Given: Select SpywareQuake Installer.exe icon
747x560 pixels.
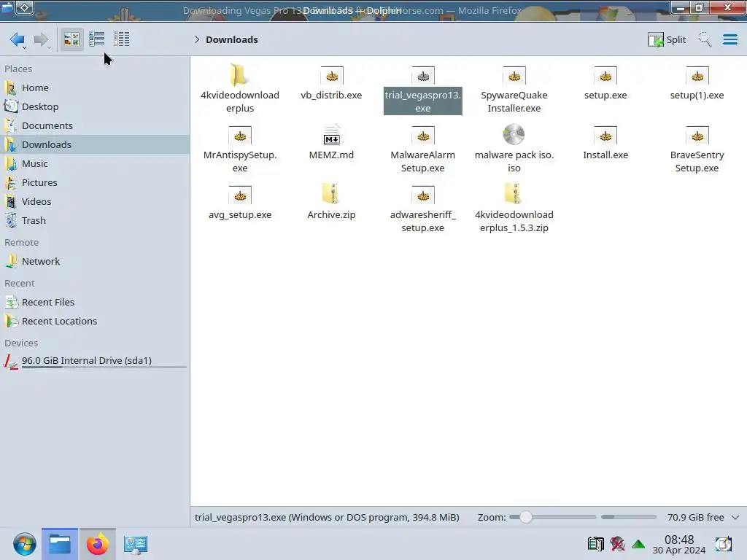Looking at the screenshot, I should [x=514, y=75].
